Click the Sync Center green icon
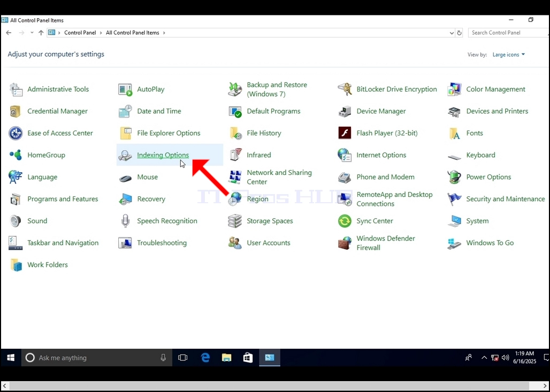This screenshot has width=550, height=392. 345,221
